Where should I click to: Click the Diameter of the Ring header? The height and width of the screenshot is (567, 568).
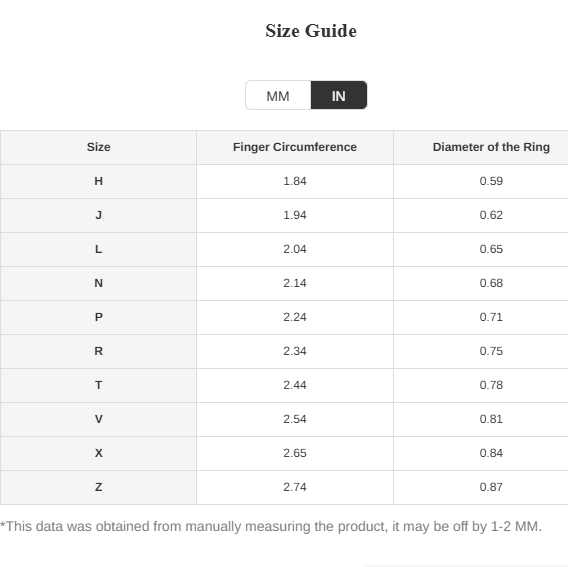point(491,147)
